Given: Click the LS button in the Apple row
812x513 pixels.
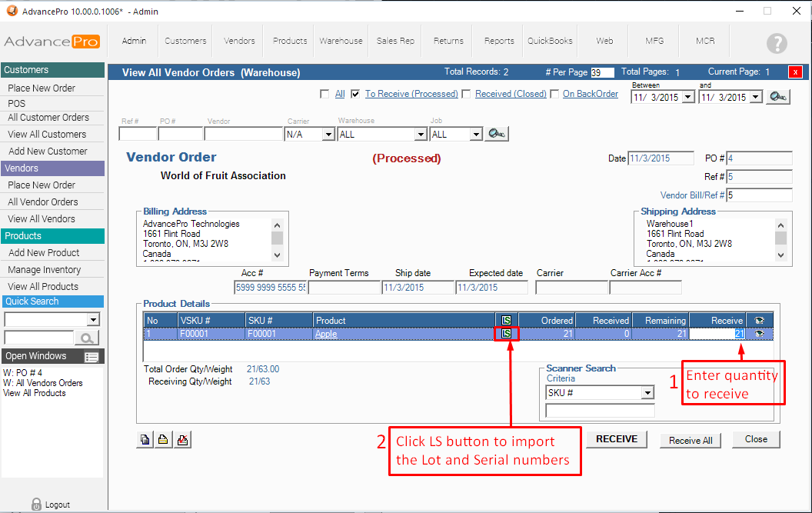Looking at the screenshot, I should (506, 334).
